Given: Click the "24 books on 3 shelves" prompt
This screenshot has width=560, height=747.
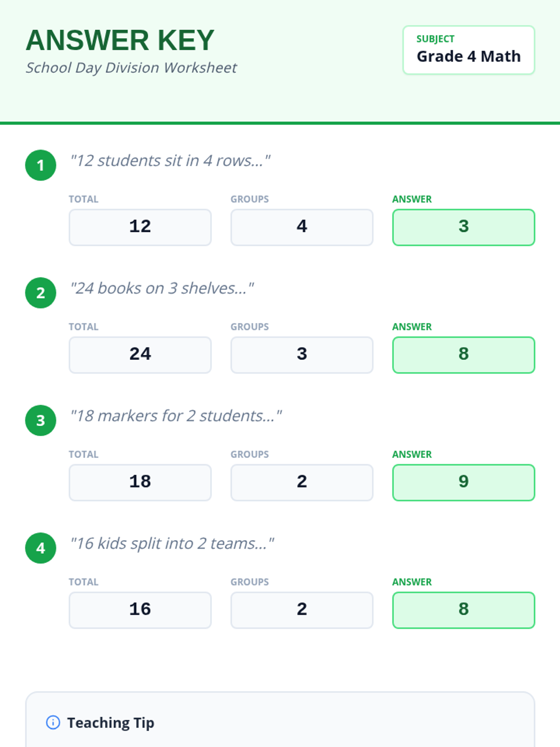Looking at the screenshot, I should point(162,288).
